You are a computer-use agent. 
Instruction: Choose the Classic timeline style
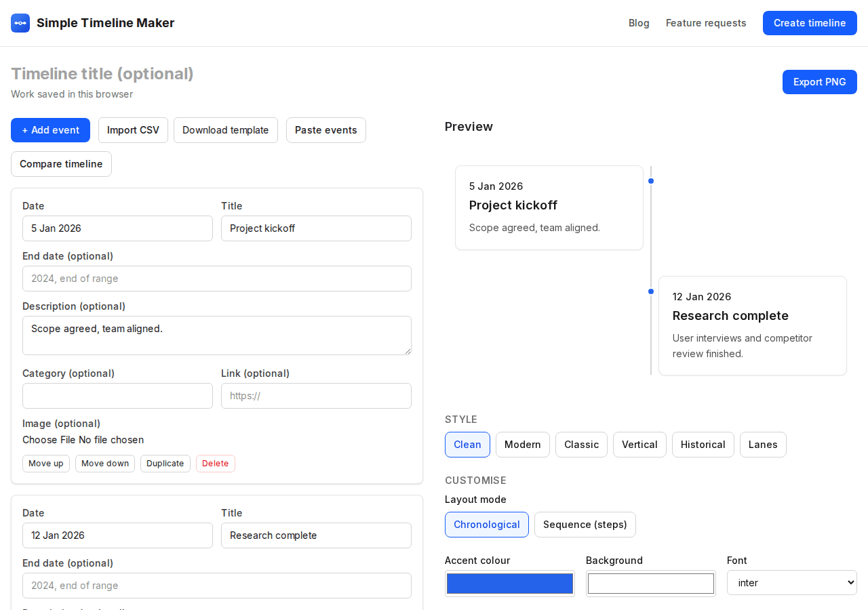pyautogui.click(x=582, y=445)
